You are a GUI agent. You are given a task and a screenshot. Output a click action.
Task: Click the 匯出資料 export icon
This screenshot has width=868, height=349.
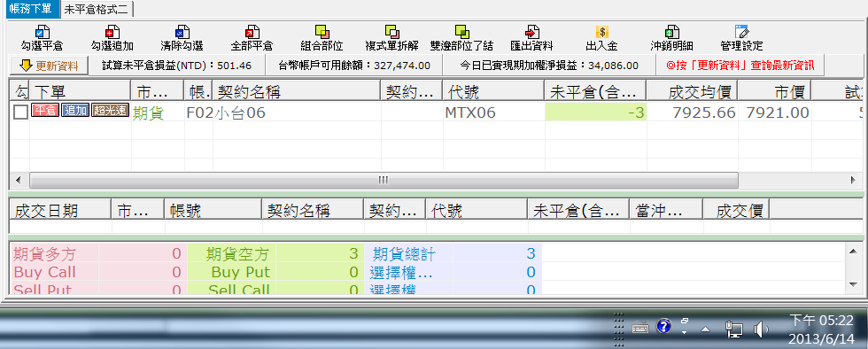click(531, 32)
